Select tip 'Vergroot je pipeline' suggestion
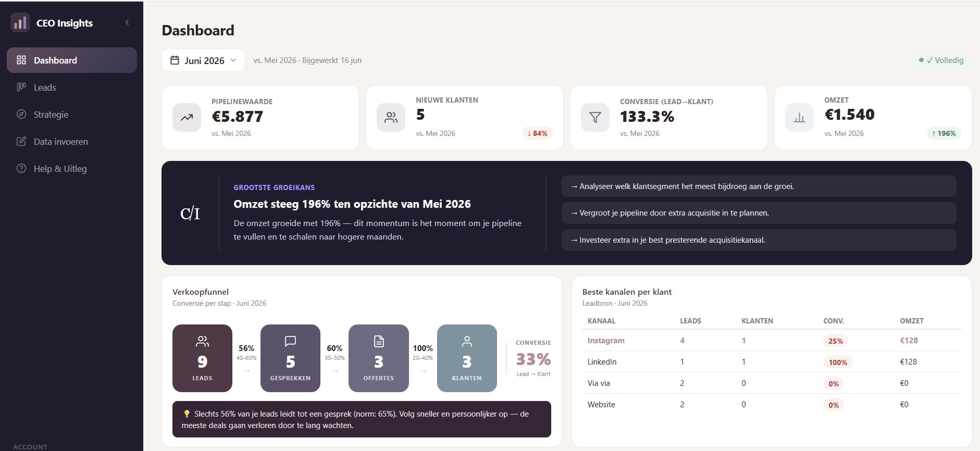The width and height of the screenshot is (980, 451). point(759,213)
